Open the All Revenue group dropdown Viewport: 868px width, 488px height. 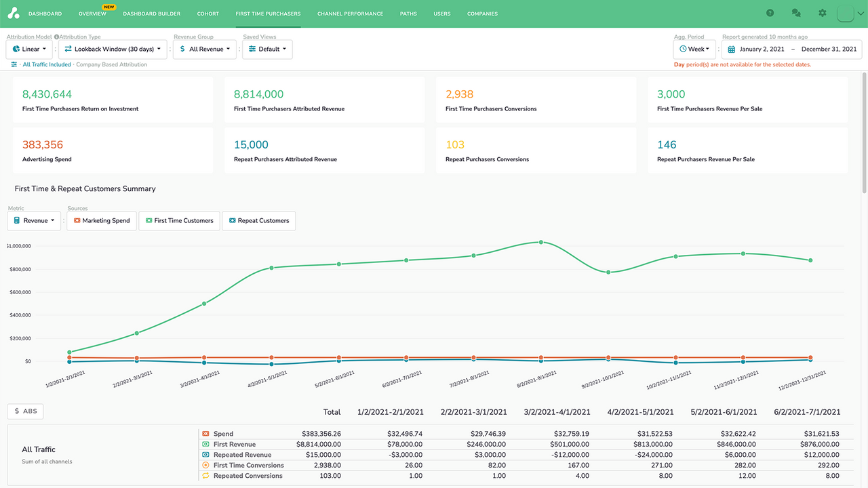[205, 49]
